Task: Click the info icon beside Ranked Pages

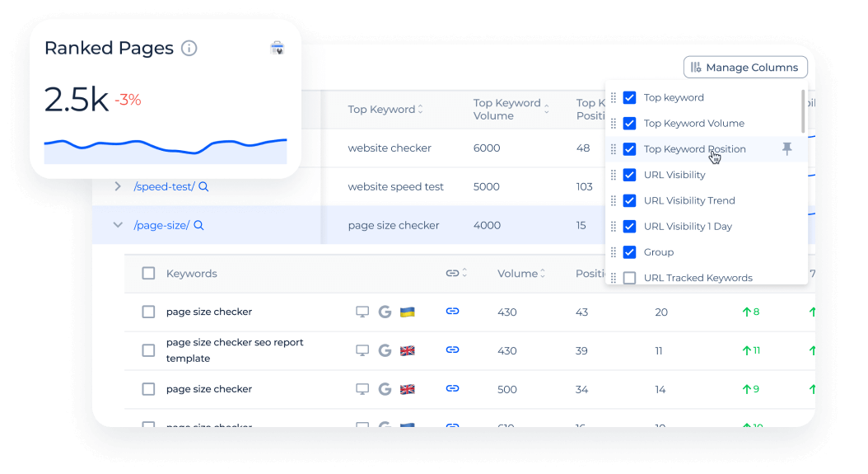Action: pos(189,49)
